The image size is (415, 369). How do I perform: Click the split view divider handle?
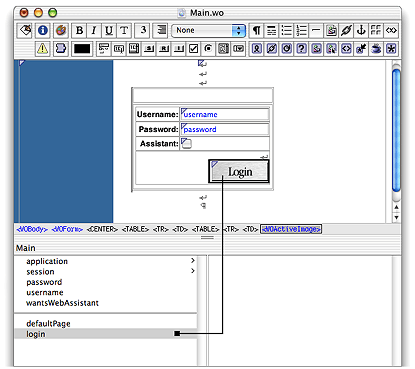point(207,238)
